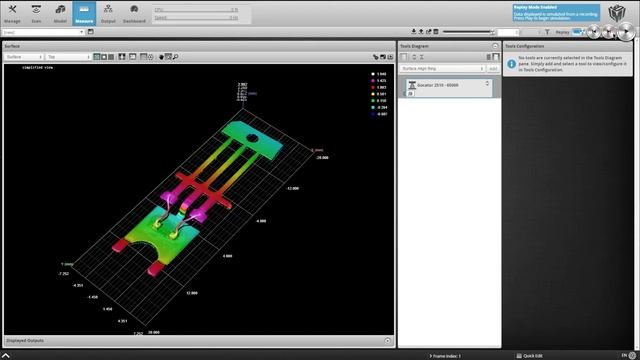Viewport: 640px width, 360px height.
Task: Click the small output icon under Gocator node
Action: coord(411,93)
